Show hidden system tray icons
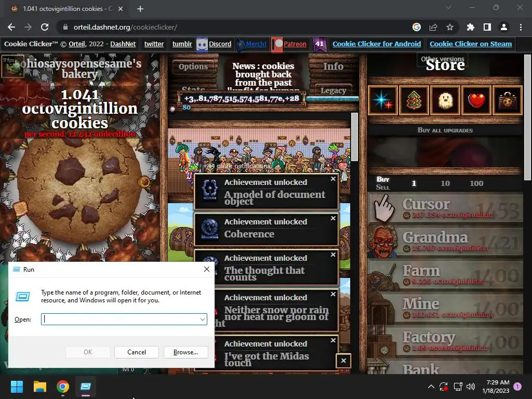The height and width of the screenshot is (399, 532). (431, 386)
